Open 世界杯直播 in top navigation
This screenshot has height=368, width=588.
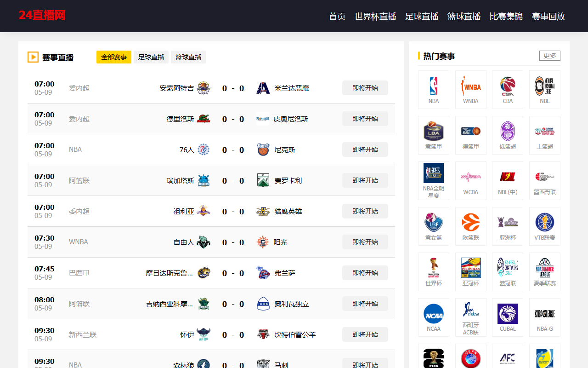point(375,16)
